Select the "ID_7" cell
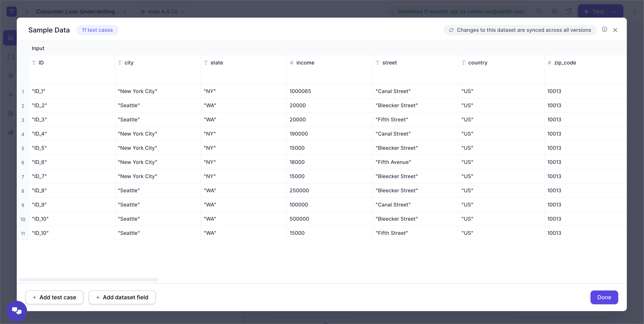The width and height of the screenshot is (644, 324). click(72, 176)
